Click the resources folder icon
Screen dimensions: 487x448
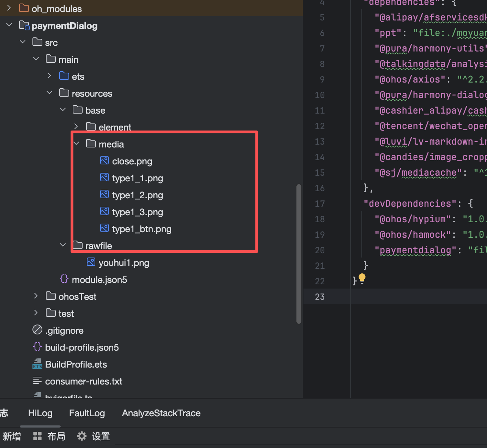[x=64, y=93]
